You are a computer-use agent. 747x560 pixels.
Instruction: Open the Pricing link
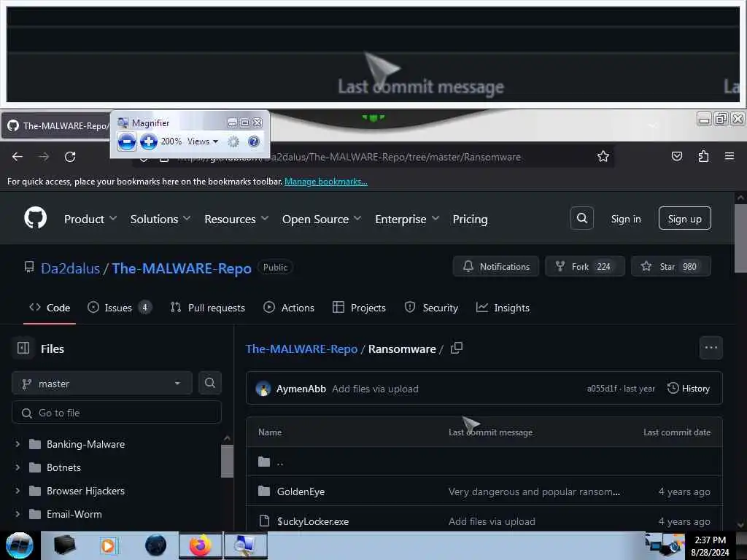coord(470,219)
